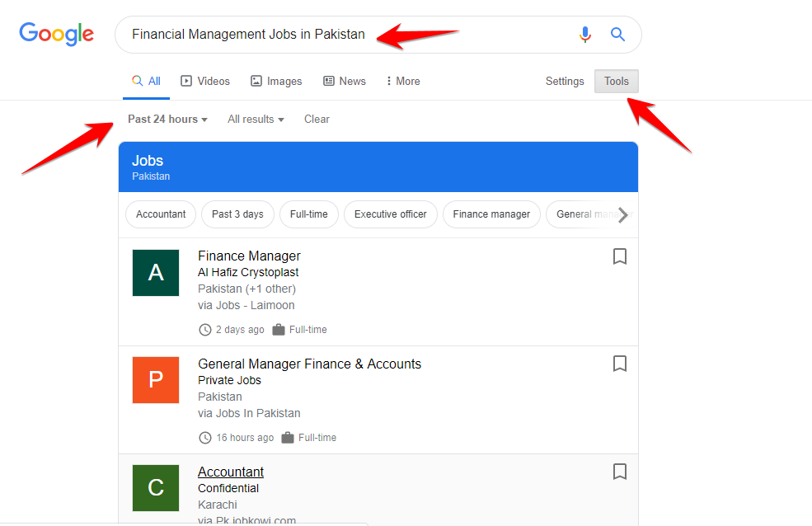Click the microphone voice search icon
Screen dimensions: 812x526
coord(585,35)
